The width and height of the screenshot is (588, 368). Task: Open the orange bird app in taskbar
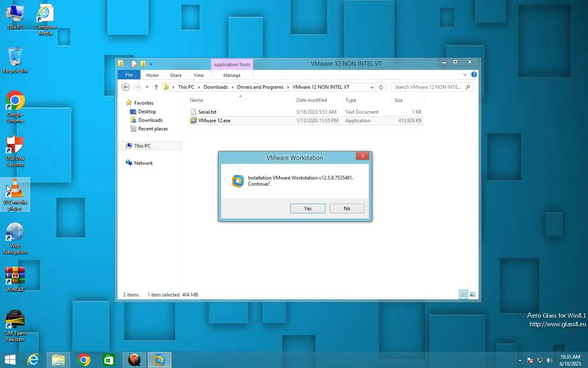coord(134,360)
